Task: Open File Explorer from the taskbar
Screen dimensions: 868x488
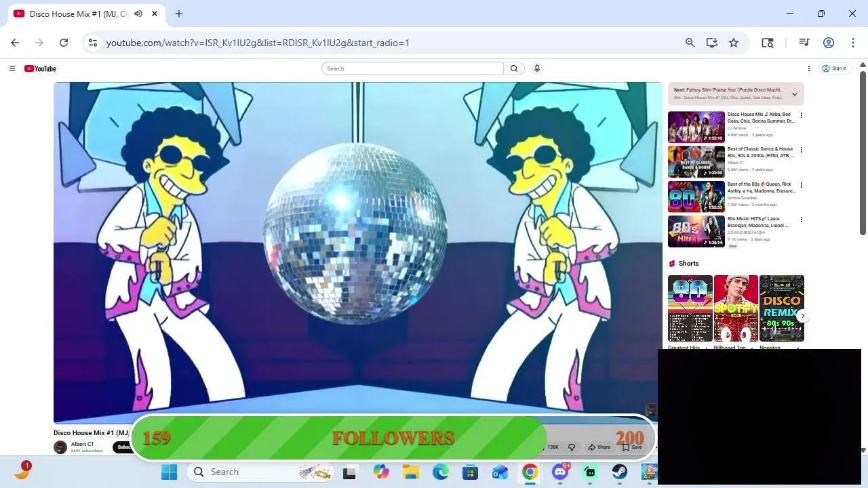Action: pos(411,472)
